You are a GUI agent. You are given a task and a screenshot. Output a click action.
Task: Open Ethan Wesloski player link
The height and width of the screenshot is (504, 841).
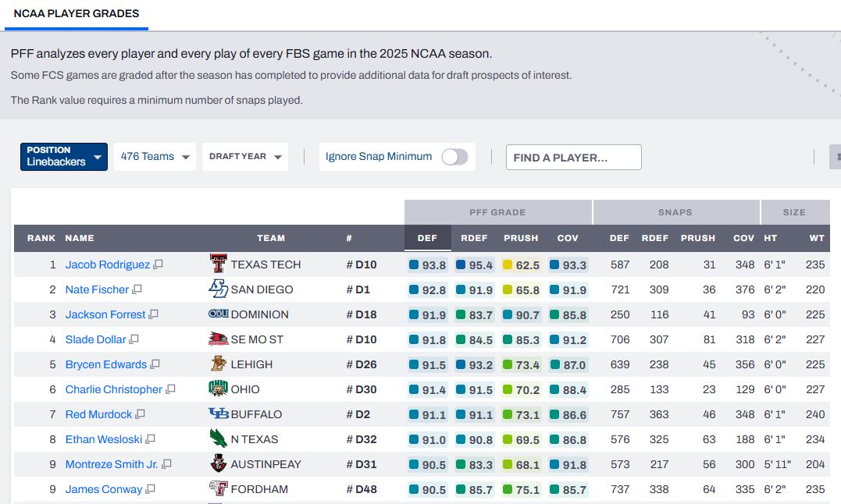[104, 439]
